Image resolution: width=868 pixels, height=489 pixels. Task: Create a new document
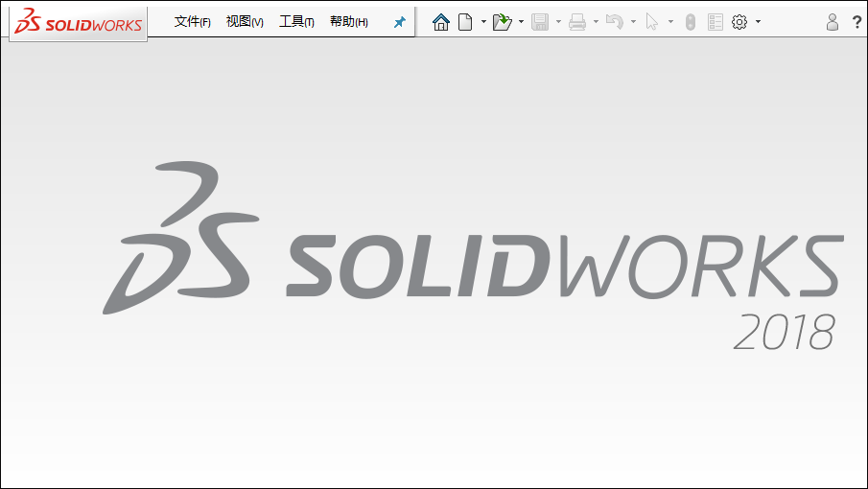click(465, 22)
